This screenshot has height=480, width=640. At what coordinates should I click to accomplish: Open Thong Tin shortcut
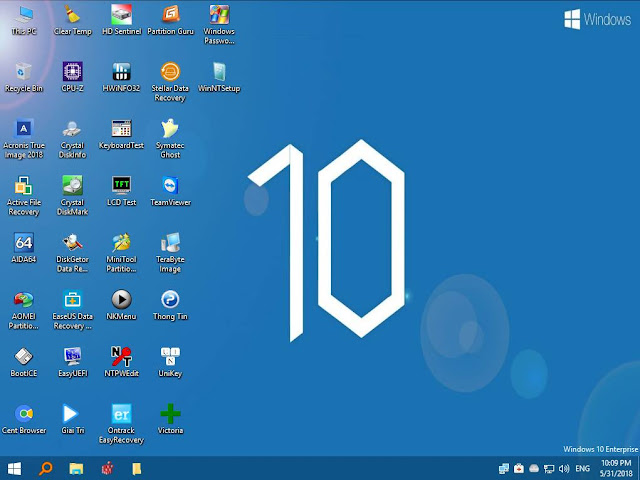point(170,305)
